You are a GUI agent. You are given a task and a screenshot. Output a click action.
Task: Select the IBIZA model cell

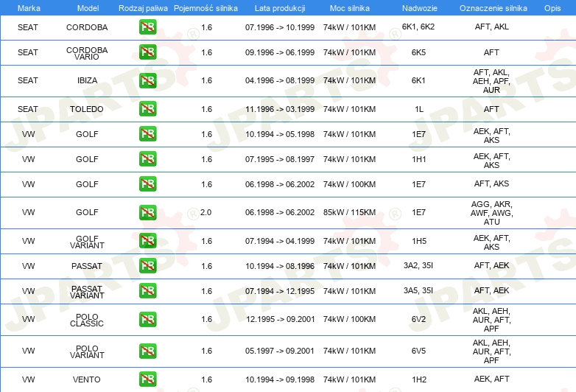click(87, 80)
